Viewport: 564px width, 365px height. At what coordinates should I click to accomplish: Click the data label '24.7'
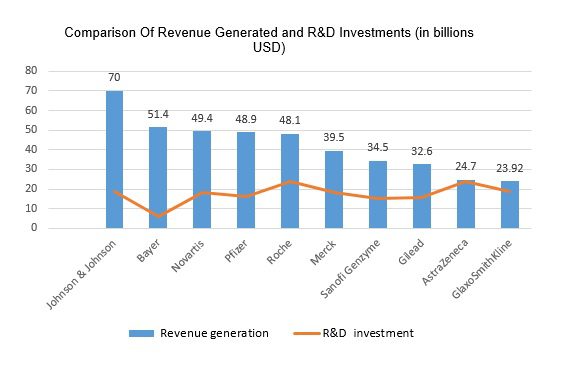pyautogui.click(x=466, y=166)
